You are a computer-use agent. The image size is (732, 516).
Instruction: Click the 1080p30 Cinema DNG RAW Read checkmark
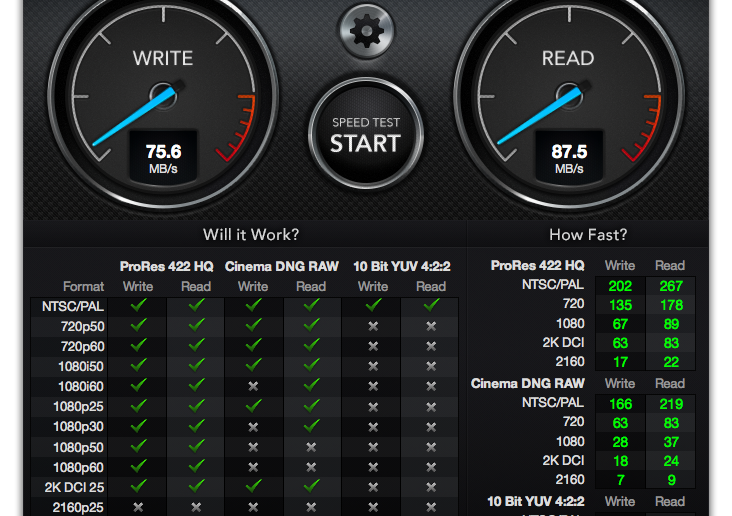point(311,425)
